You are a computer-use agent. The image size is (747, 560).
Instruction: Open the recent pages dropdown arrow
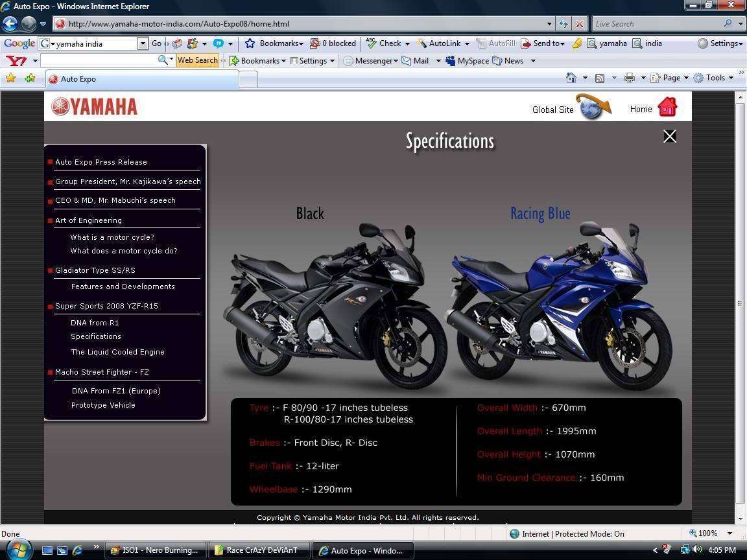43,23
